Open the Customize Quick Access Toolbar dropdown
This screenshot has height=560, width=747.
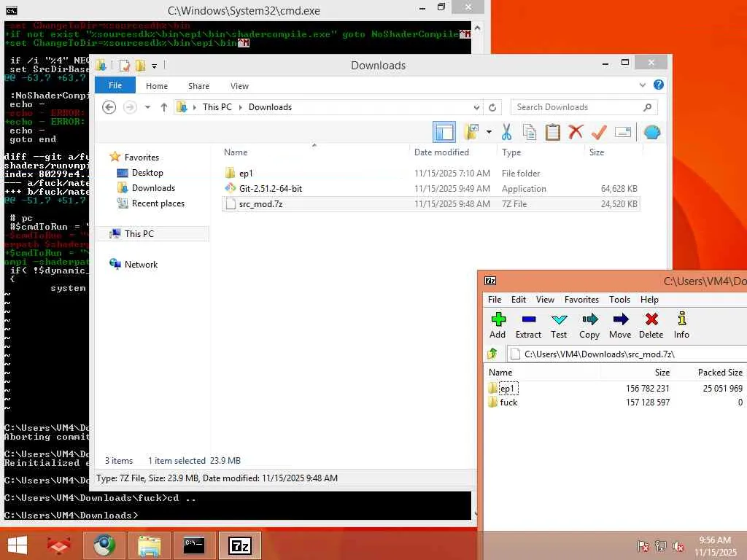(154, 66)
